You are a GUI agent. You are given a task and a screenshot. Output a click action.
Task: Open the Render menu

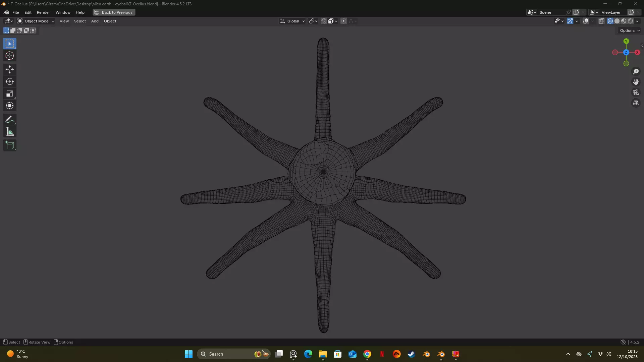(x=43, y=12)
